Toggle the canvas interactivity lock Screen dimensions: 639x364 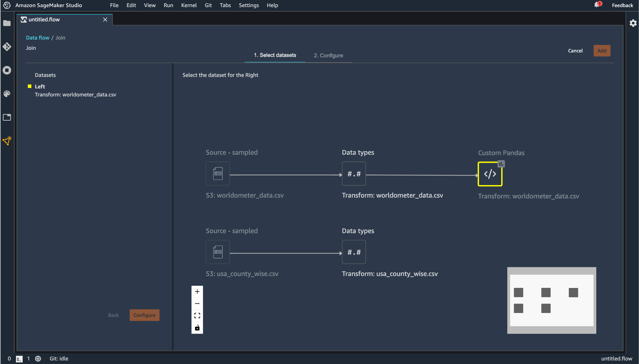tap(197, 328)
